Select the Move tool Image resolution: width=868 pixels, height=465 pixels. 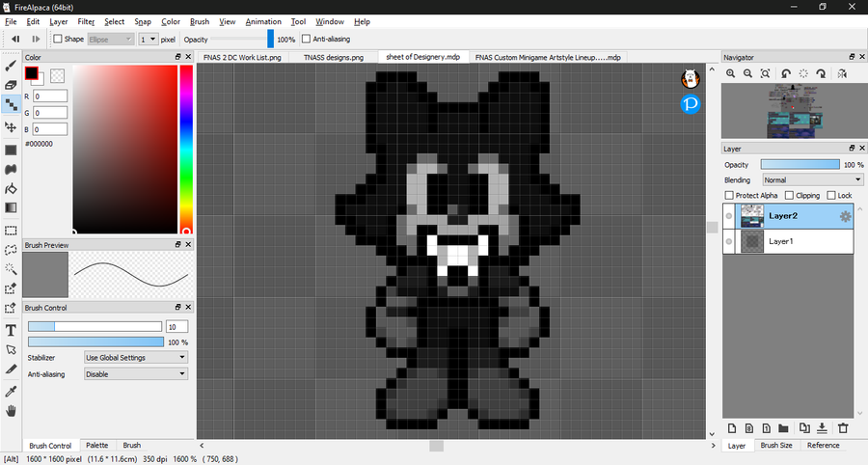pos(11,126)
